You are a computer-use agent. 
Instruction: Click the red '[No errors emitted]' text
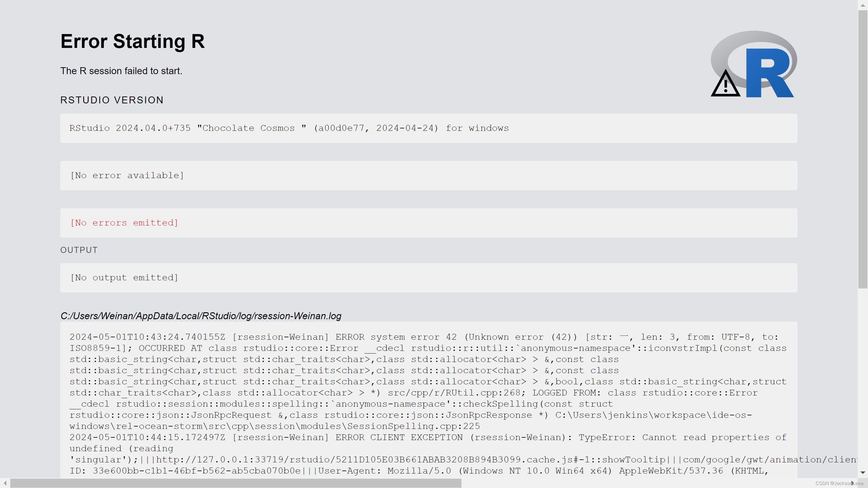click(124, 223)
